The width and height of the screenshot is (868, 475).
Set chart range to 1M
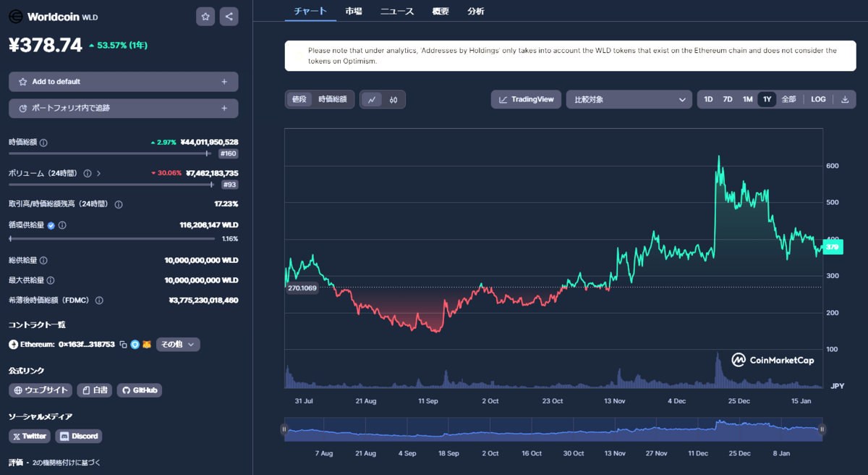point(747,99)
